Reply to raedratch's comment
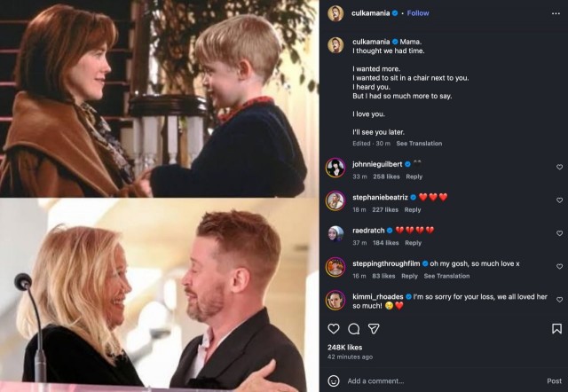Image resolution: width=568 pixels, height=392 pixels. tap(413, 243)
